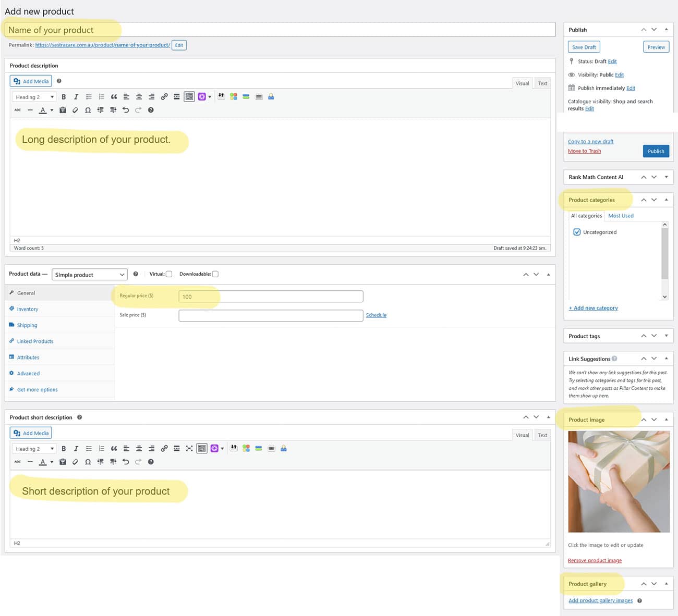Open the Simple product type dropdown
678x616 pixels.
90,275
